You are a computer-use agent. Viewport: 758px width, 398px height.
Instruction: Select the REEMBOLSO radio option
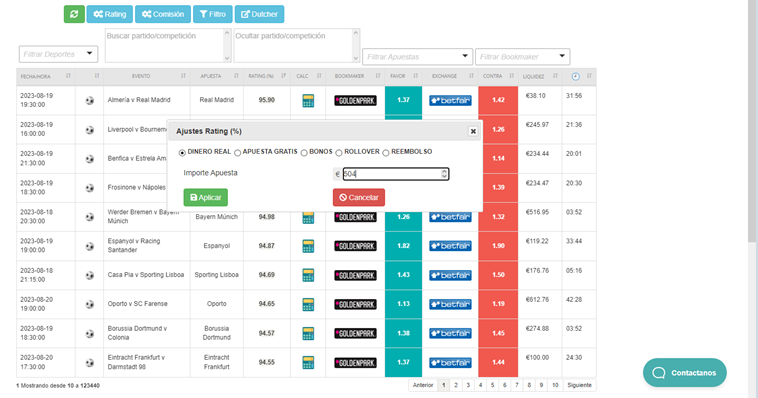point(386,153)
